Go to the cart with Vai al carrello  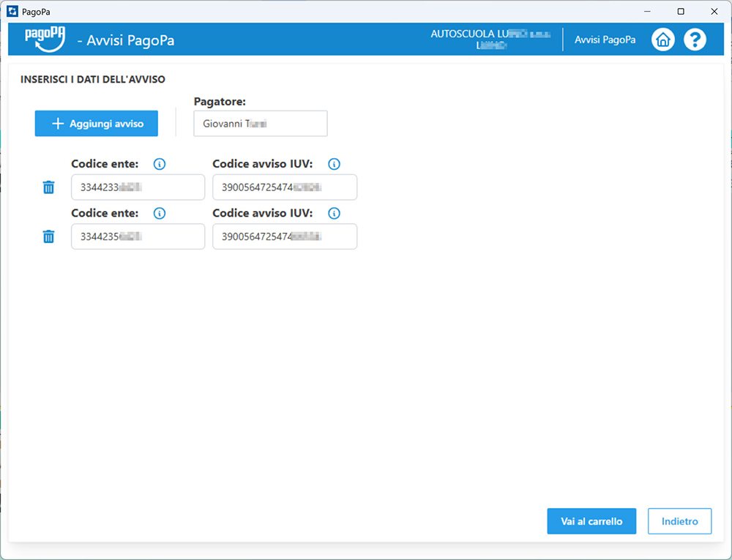591,521
